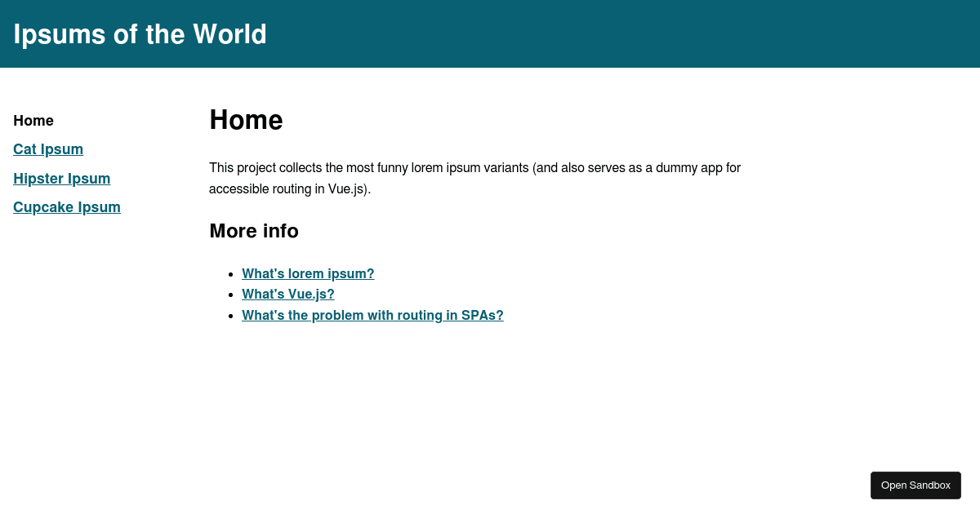This screenshot has width=980, height=514.
Task: Click the teal header banner
Action: (x=490, y=33)
